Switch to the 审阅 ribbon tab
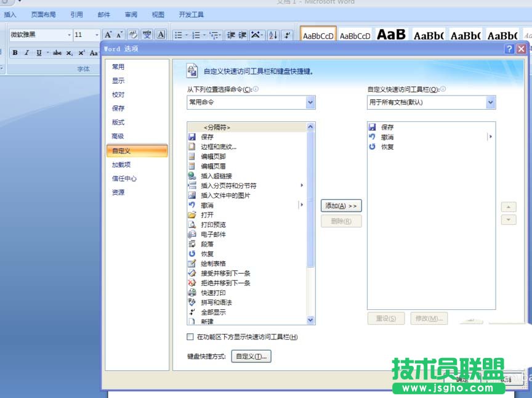The image size is (532, 398). pyautogui.click(x=130, y=14)
